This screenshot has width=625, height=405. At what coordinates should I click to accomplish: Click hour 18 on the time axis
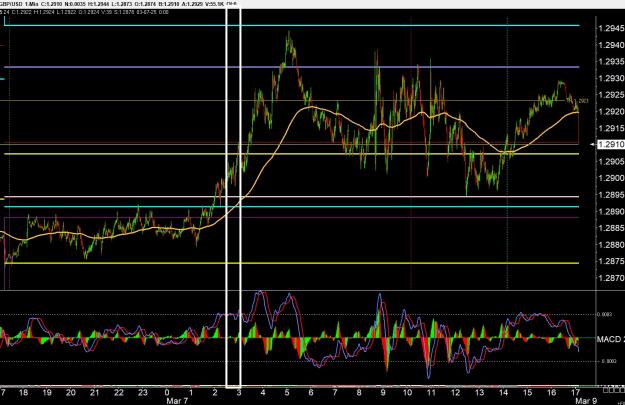23,392
